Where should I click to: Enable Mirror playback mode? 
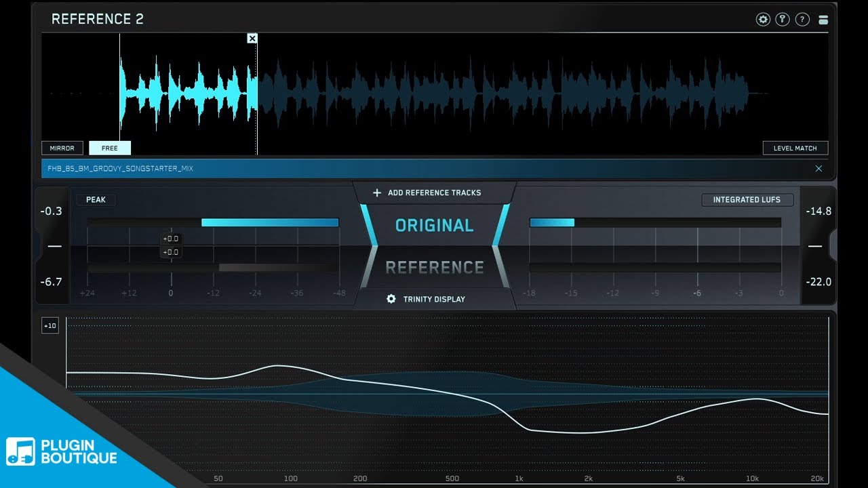(62, 148)
